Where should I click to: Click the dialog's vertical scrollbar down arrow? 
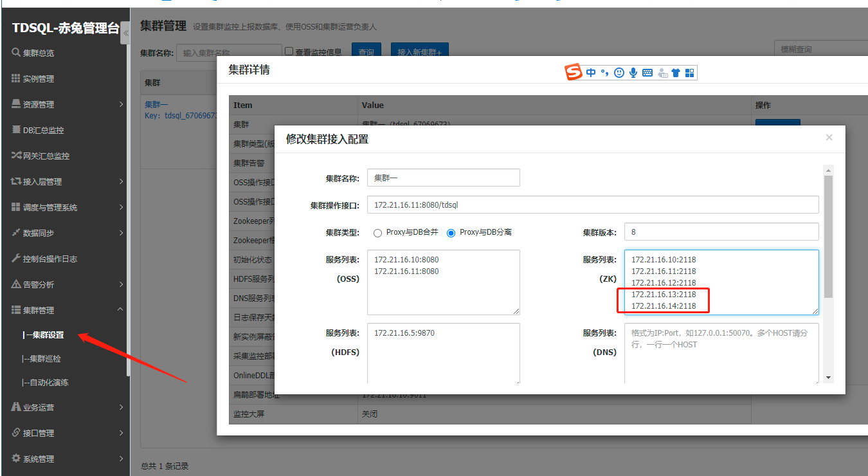point(829,378)
